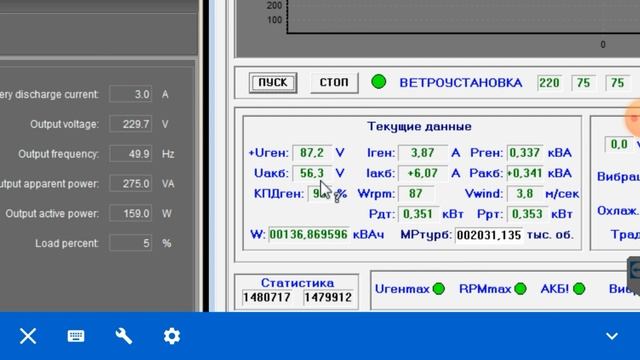Click Статистика value 1479912
This screenshot has height=360, width=640.
coord(328,298)
